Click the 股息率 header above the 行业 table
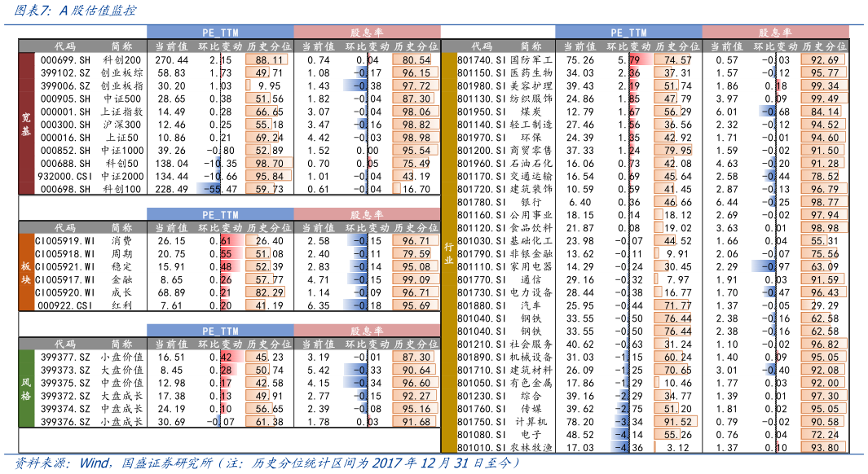868x474 pixels. [773, 32]
